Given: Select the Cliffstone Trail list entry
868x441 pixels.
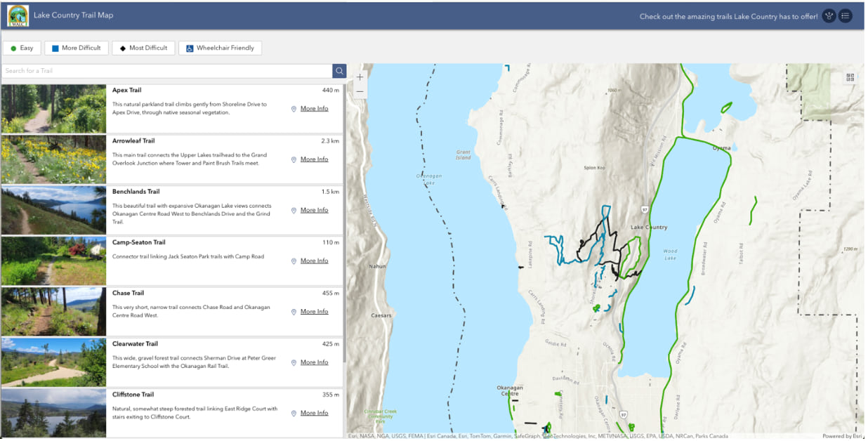Looking at the screenshot, I should click(172, 412).
